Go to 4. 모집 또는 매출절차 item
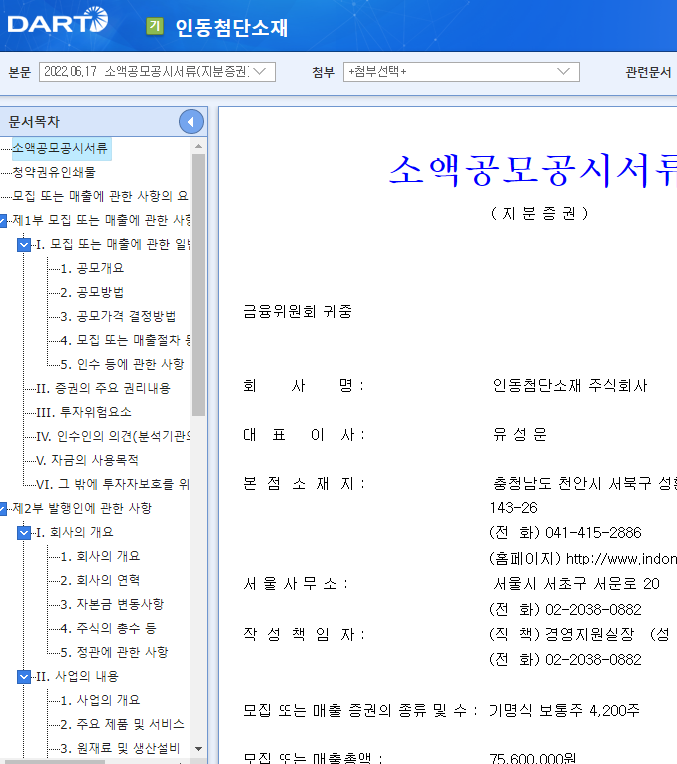Image resolution: width=677 pixels, height=764 pixels. [x=125, y=340]
